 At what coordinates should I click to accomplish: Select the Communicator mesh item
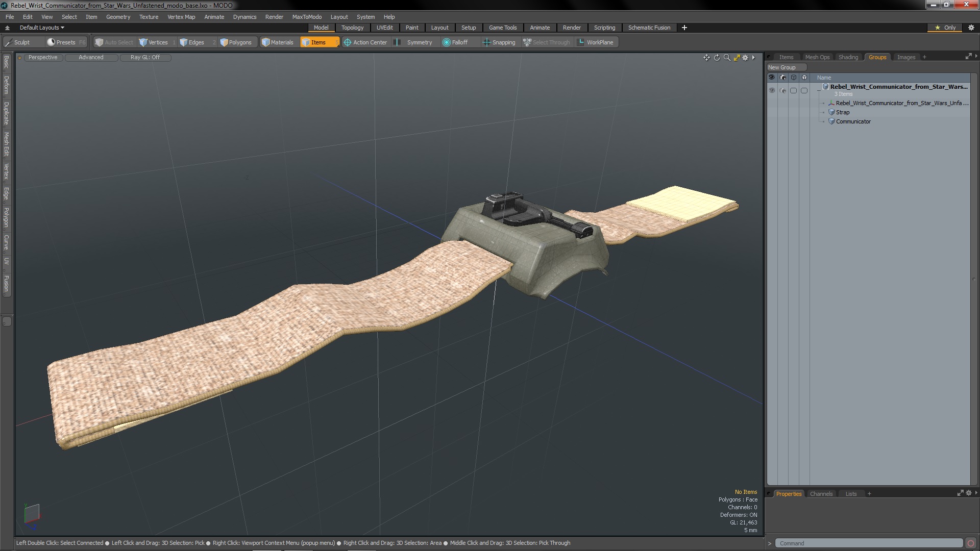coord(853,121)
